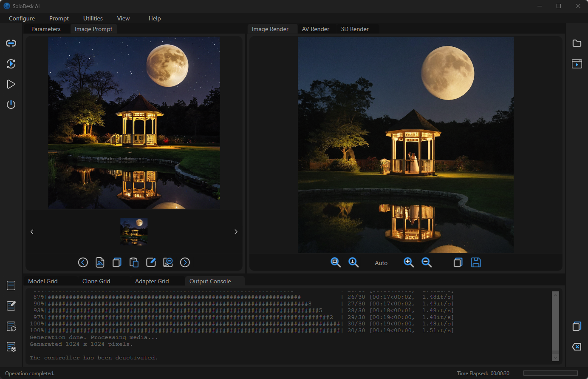Zoom in on the rendered image
The width and height of the screenshot is (588, 379).
click(x=409, y=262)
